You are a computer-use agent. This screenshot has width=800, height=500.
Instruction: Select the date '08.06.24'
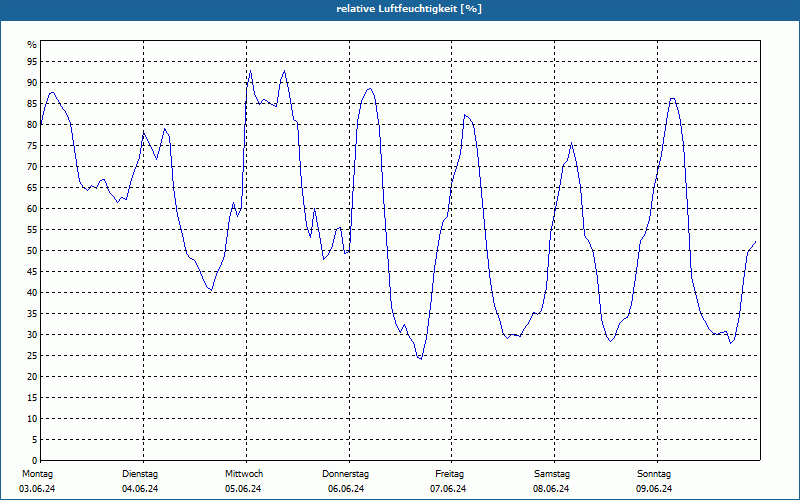(551, 489)
